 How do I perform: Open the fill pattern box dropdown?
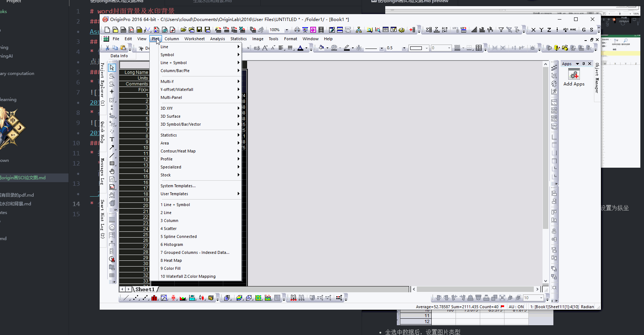427,48
